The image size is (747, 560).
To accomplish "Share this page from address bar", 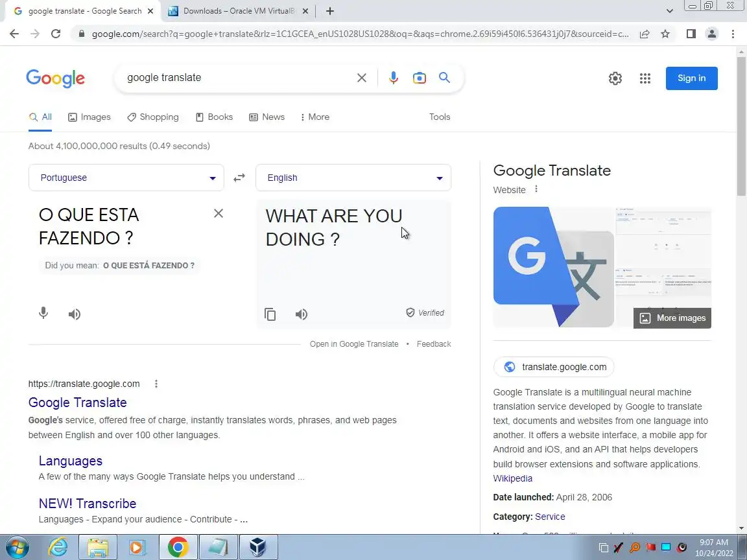I will (645, 34).
